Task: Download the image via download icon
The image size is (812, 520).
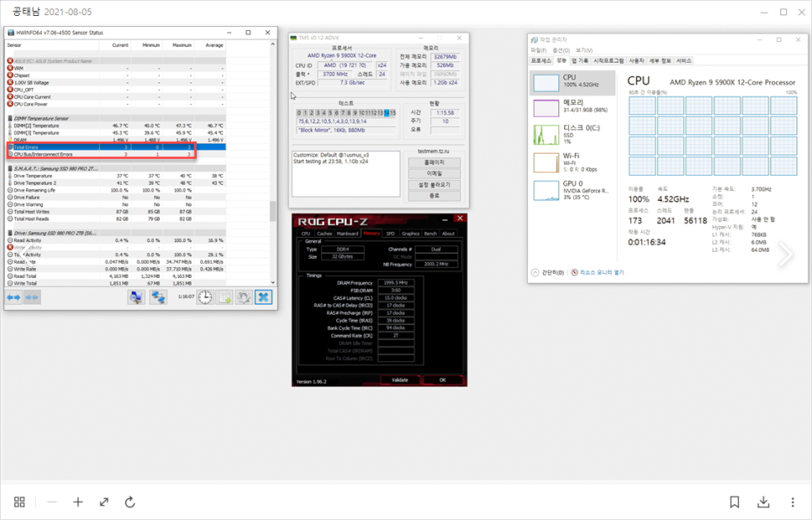Action: pos(763,502)
